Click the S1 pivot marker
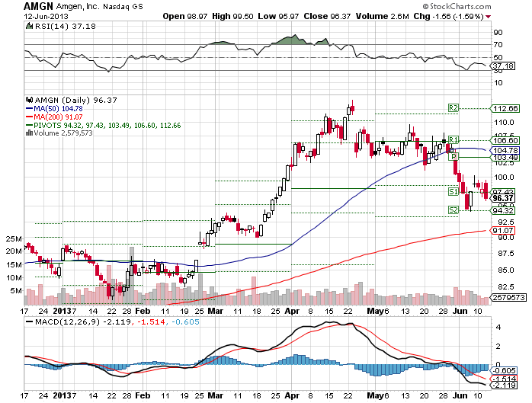The height and width of the screenshot is (403, 532). click(x=453, y=192)
